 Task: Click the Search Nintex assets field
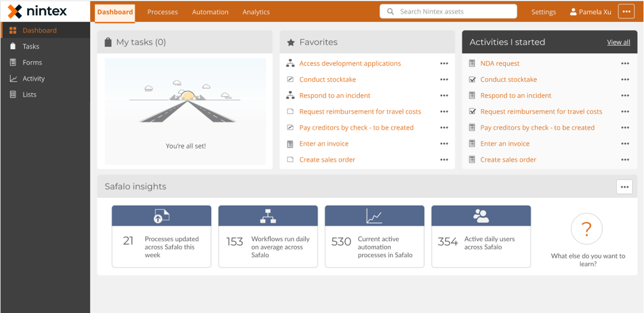[x=448, y=11]
